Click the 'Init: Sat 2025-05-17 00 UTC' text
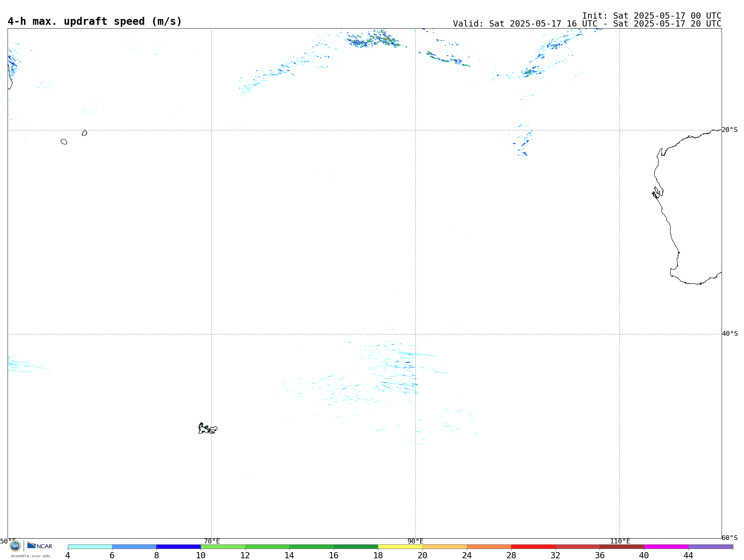The height and width of the screenshot is (560, 744). pyautogui.click(x=652, y=16)
